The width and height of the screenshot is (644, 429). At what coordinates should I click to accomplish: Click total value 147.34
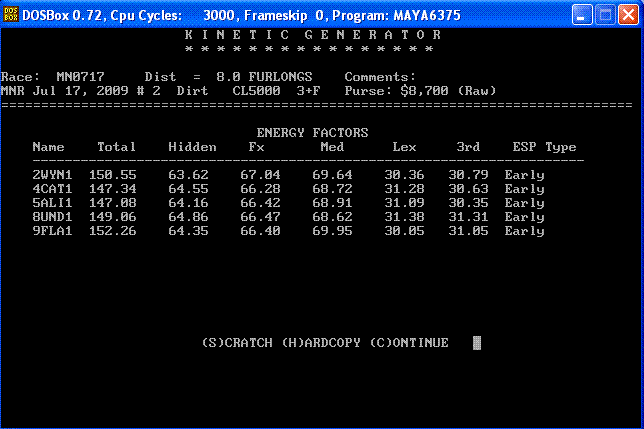(113, 189)
